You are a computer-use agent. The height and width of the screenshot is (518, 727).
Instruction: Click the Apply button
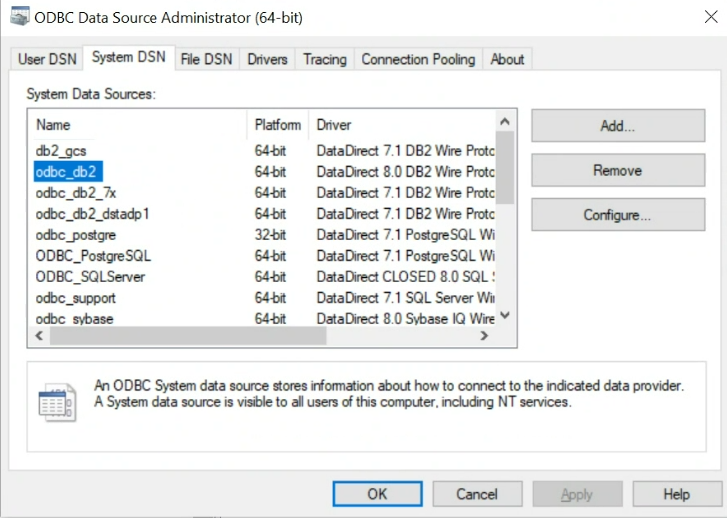[x=577, y=494]
